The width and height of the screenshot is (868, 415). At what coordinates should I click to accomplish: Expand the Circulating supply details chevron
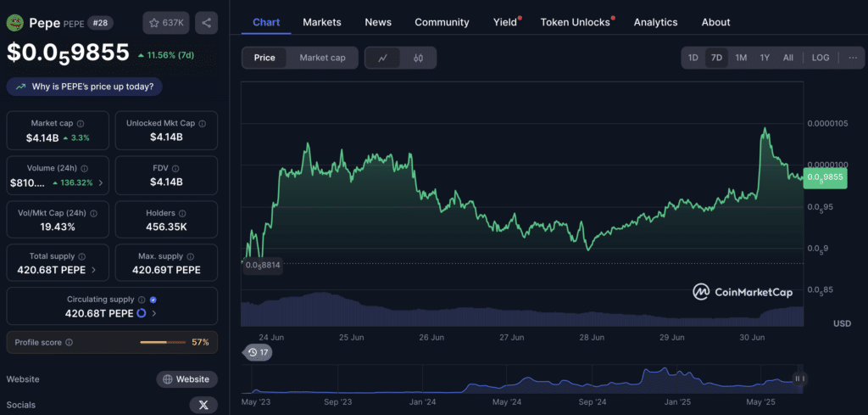[154, 313]
